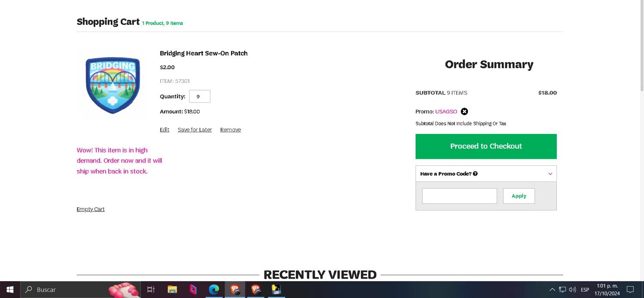Click the Empty Cart link
Viewport: 644px width, 298px height.
click(x=91, y=210)
